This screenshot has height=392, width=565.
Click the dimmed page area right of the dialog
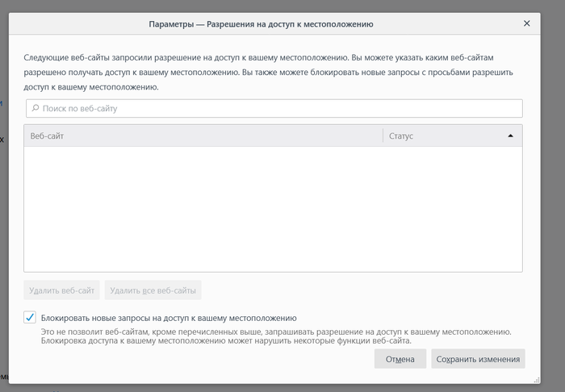553,202
